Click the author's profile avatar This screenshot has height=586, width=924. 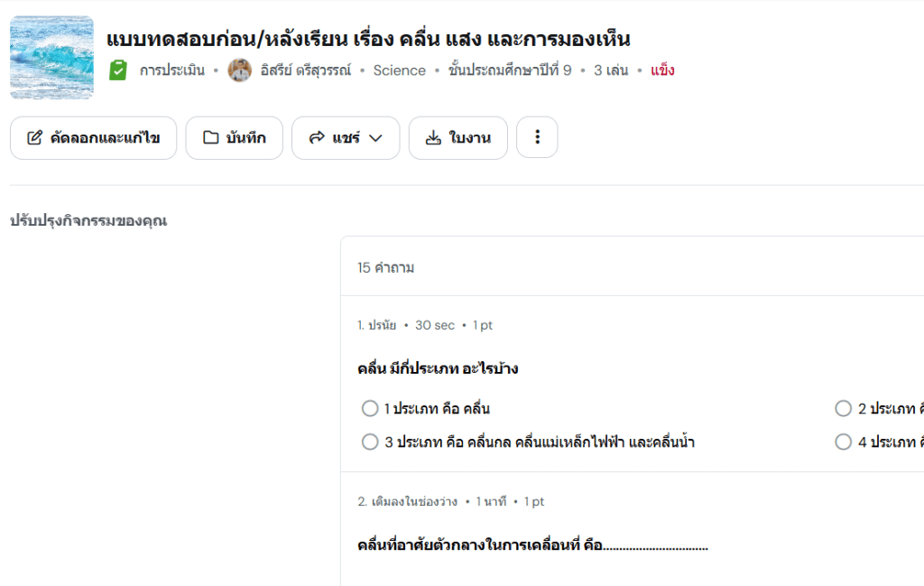point(240,70)
